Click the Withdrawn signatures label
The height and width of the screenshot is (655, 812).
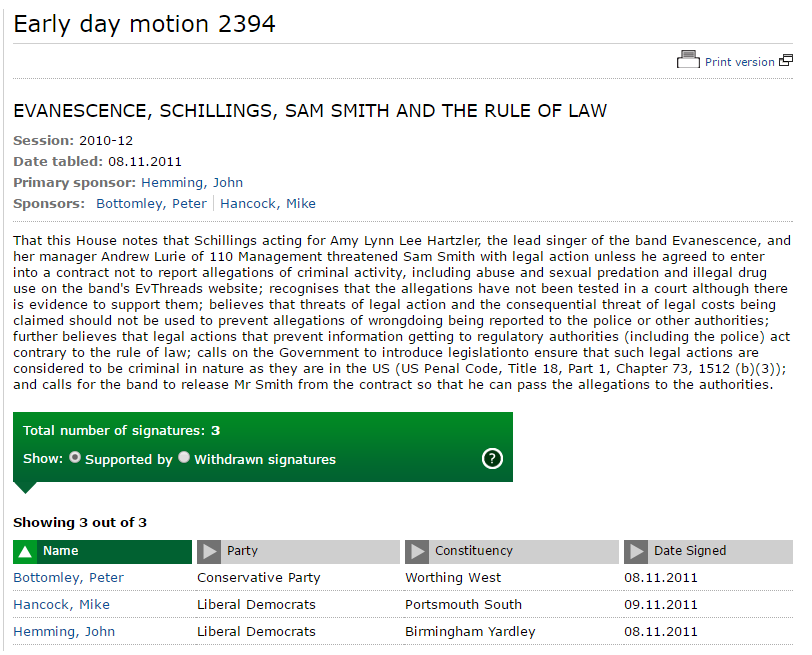(x=265, y=460)
